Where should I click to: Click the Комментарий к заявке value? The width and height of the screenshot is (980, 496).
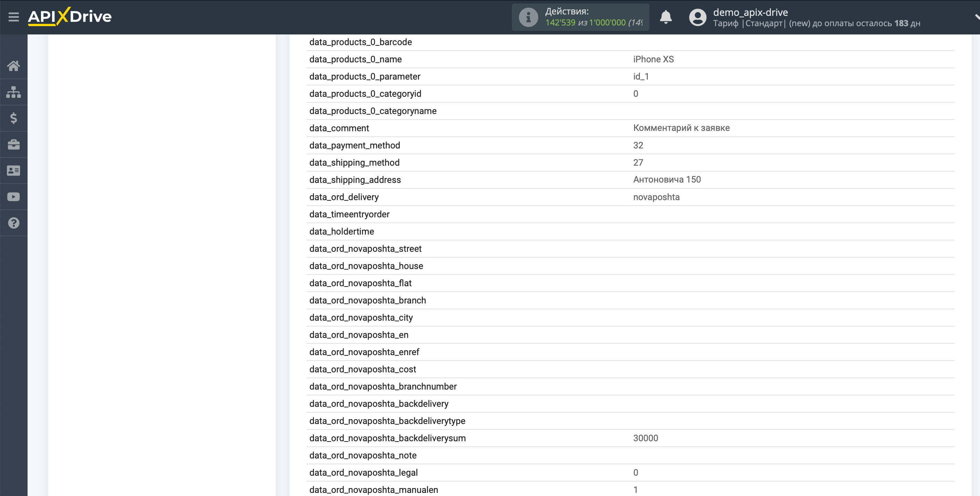(x=681, y=128)
